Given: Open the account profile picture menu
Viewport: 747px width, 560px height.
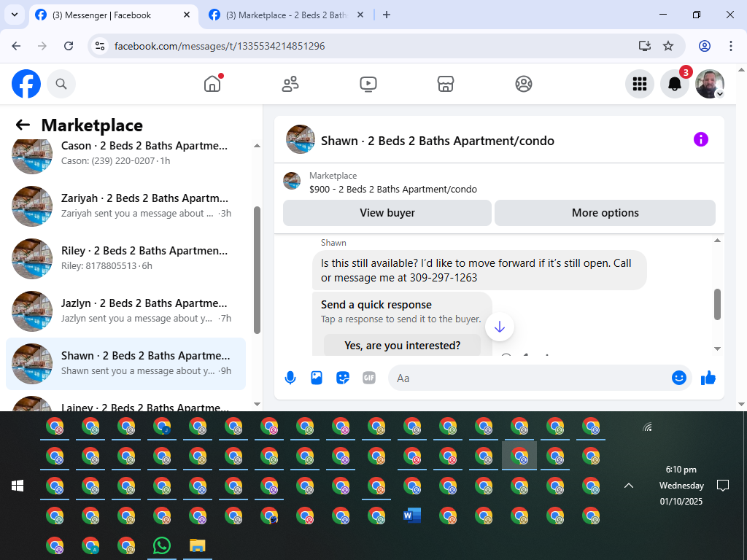Looking at the screenshot, I should 710,84.
